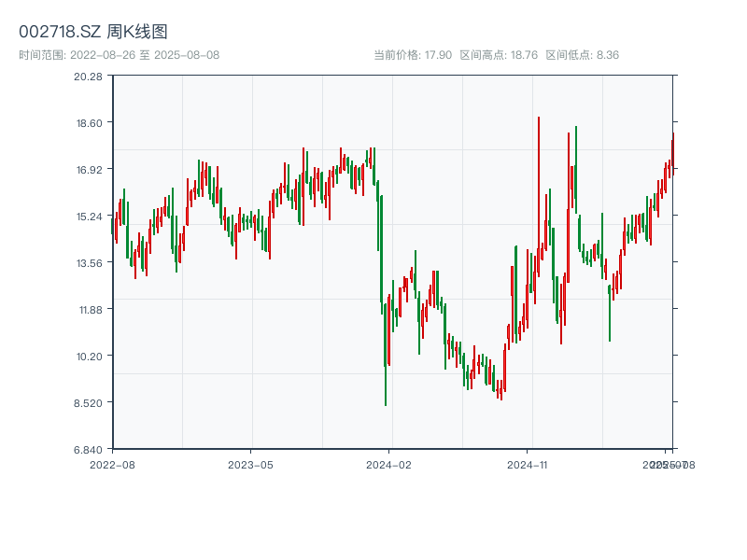Click the x-axis date 2024-11

point(527,465)
